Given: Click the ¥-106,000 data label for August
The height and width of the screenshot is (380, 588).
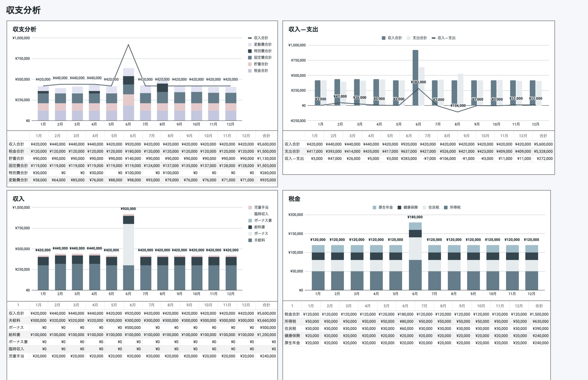Looking at the screenshot, I should tap(458, 105).
